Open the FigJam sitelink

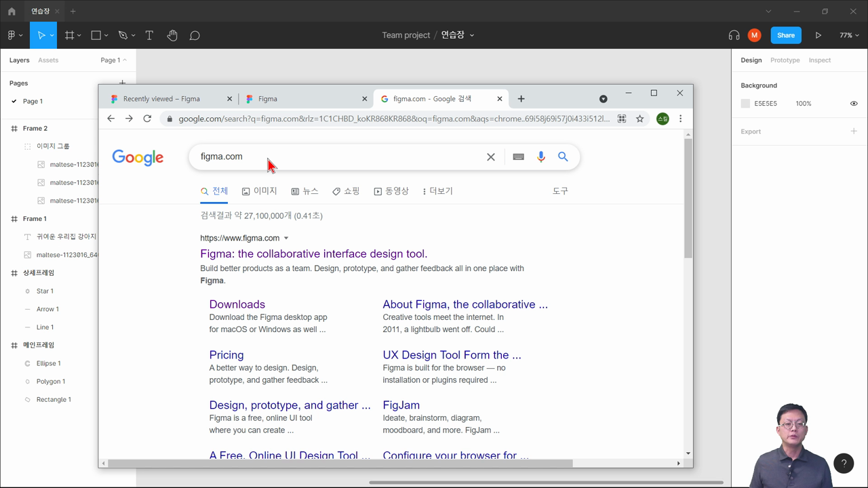pyautogui.click(x=401, y=405)
